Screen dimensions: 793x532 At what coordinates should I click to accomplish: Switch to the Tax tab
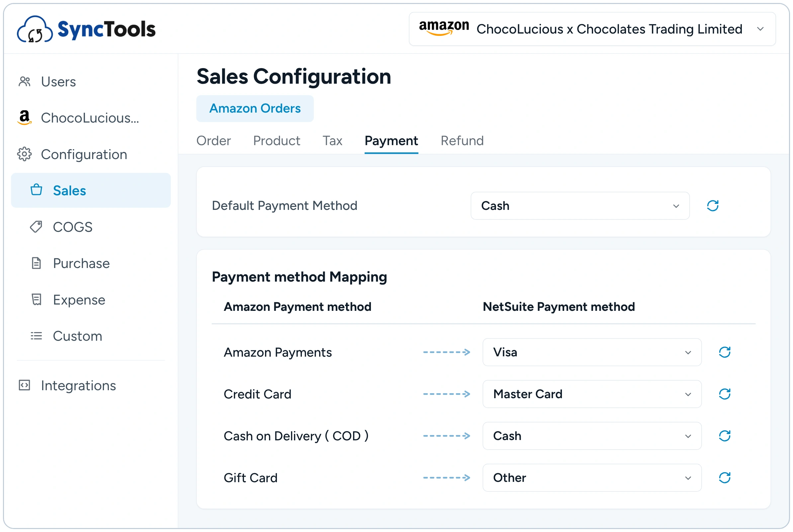click(332, 141)
